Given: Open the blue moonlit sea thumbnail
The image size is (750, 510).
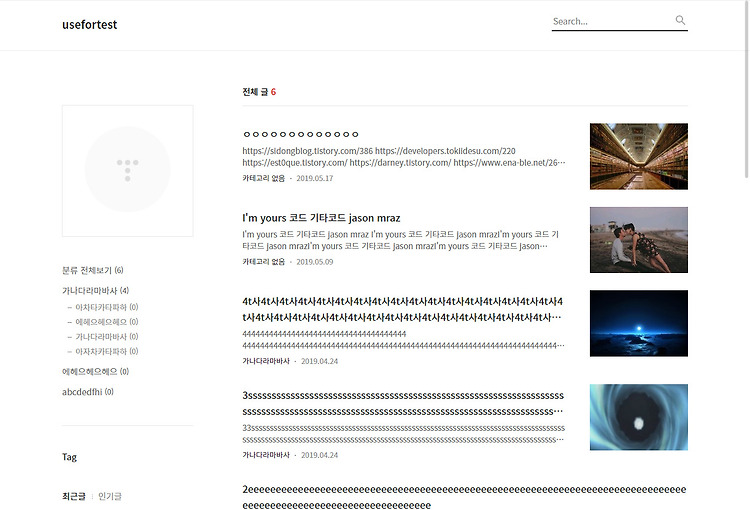Looking at the screenshot, I should [x=639, y=323].
